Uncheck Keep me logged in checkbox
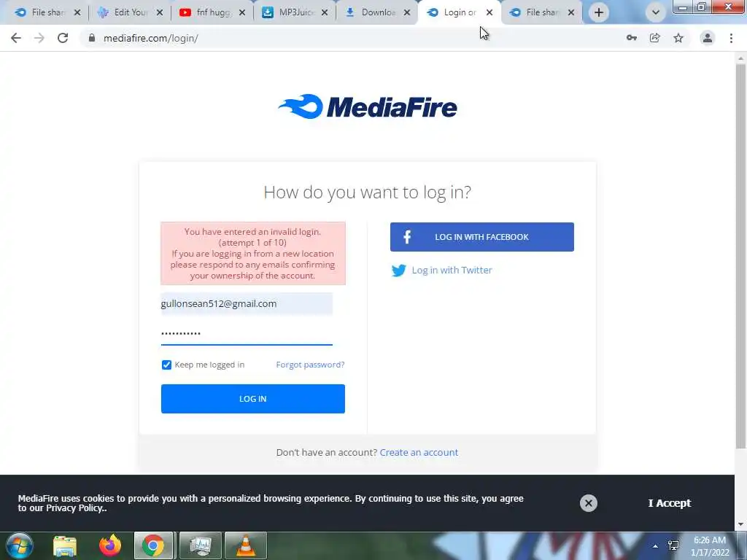Viewport: 747px width, 560px height. 166,365
